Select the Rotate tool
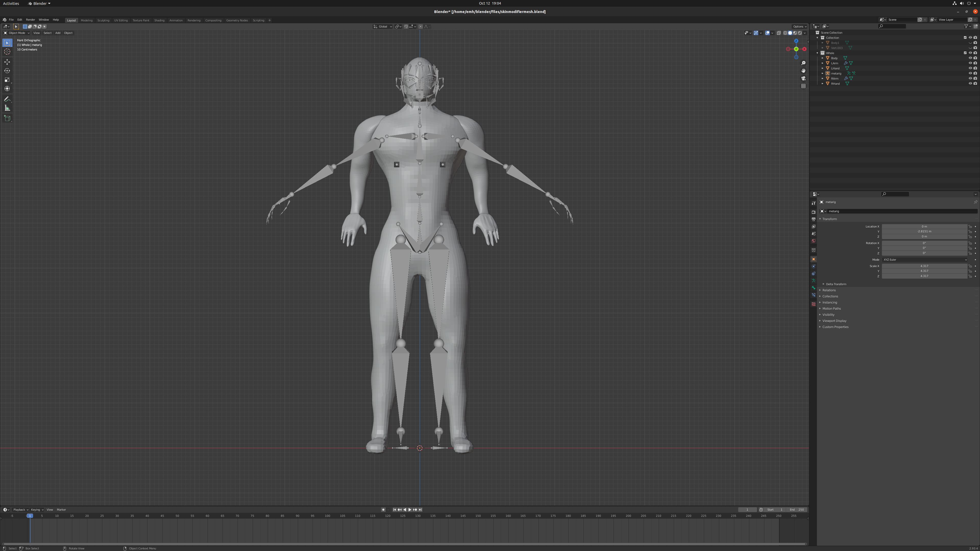The image size is (980, 551). (x=7, y=71)
